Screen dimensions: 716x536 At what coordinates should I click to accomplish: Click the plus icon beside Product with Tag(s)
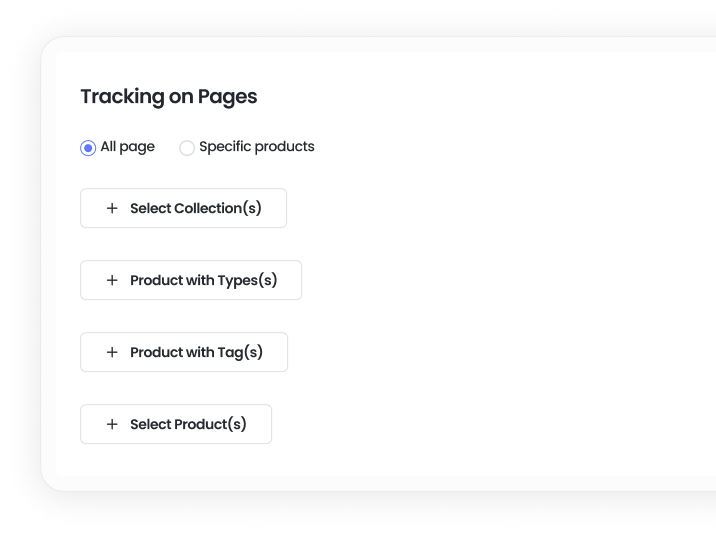(x=112, y=352)
